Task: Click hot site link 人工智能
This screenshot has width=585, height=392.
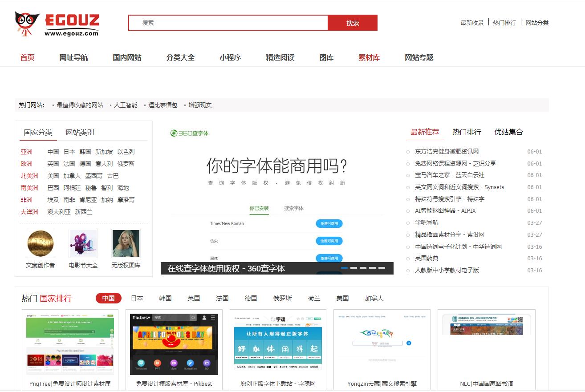Action: coord(126,105)
